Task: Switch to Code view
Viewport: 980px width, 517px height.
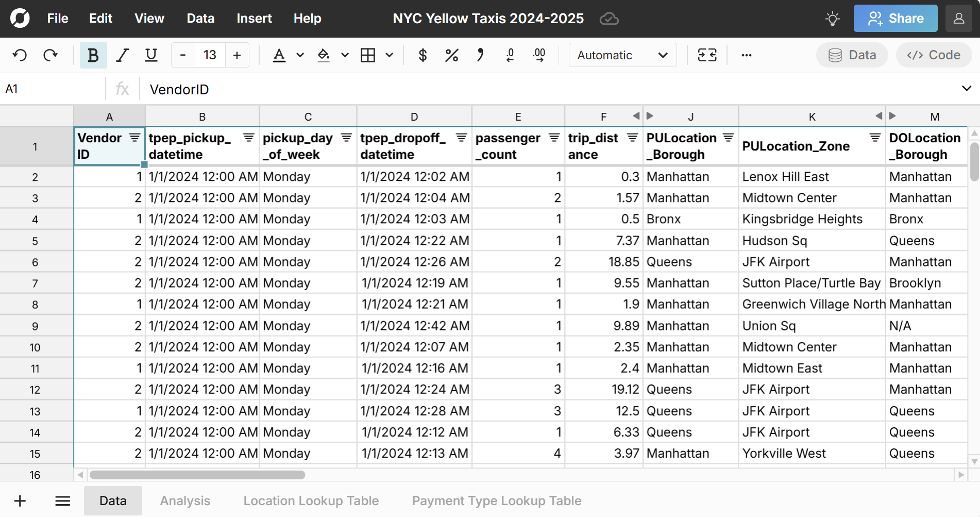Action: 934,55
